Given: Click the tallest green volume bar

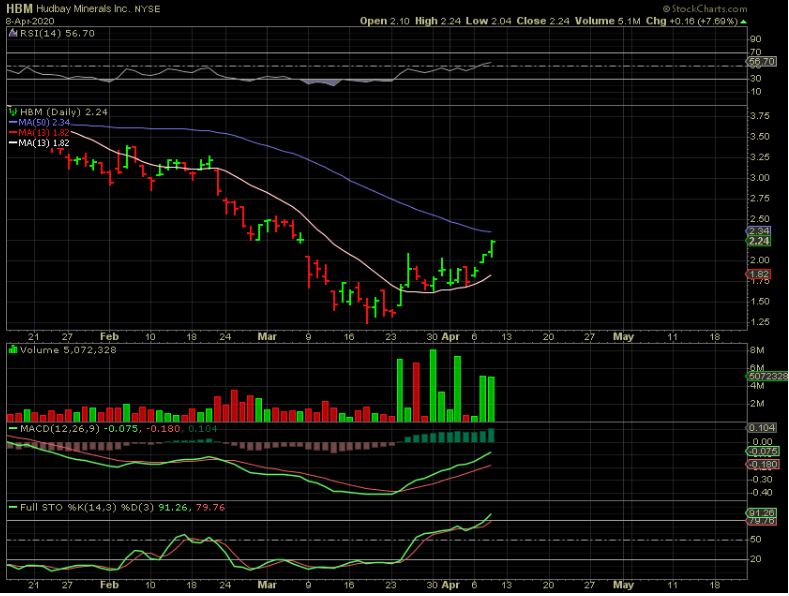Looking at the screenshot, I should click(433, 384).
